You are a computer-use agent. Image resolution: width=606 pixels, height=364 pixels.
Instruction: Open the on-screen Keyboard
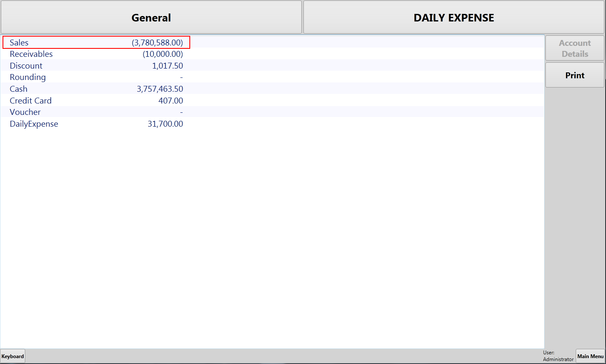tap(13, 356)
